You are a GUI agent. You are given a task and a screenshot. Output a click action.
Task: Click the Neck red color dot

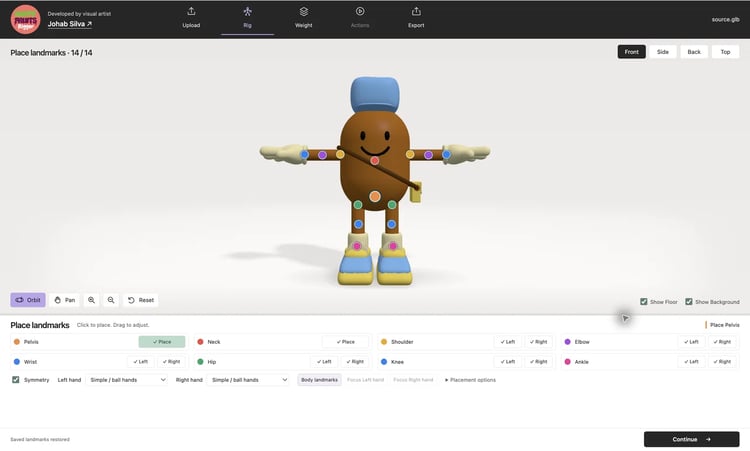click(x=200, y=341)
